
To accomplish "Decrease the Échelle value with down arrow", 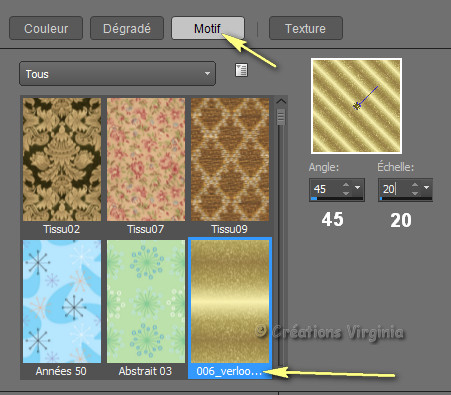I will (x=415, y=193).
